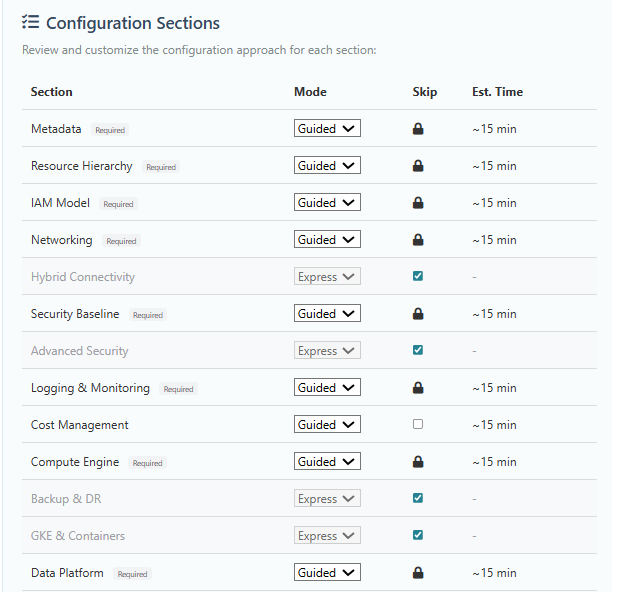Open the Metadata mode dropdown

pos(327,128)
